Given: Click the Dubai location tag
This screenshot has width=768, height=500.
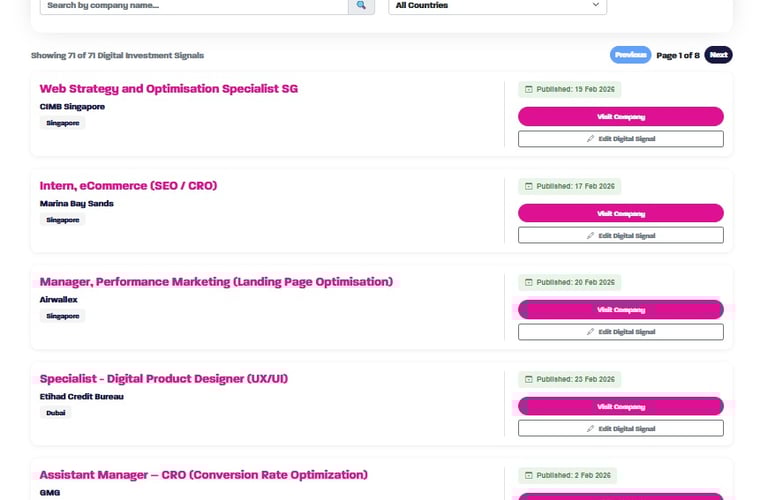Looking at the screenshot, I should (x=55, y=412).
